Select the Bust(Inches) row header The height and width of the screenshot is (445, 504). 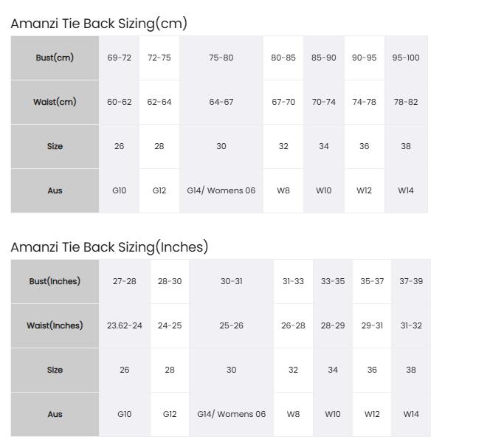coord(55,281)
